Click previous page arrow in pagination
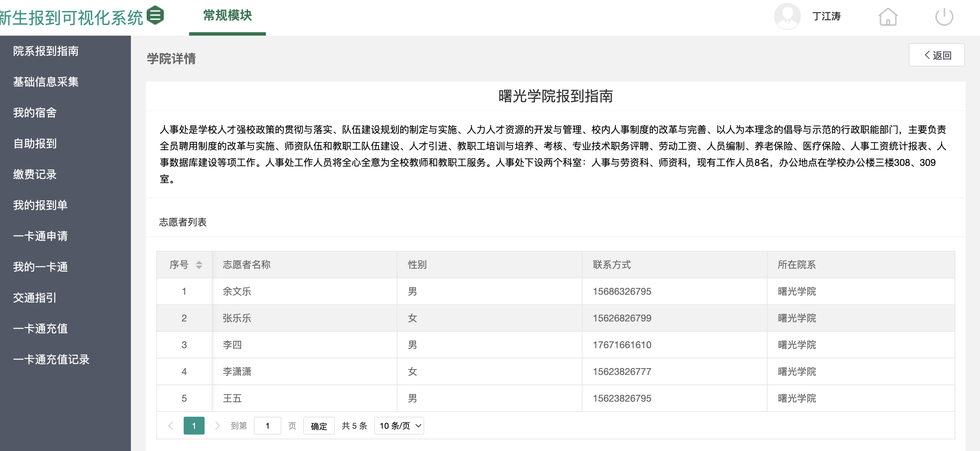Image resolution: width=980 pixels, height=451 pixels. (x=171, y=426)
